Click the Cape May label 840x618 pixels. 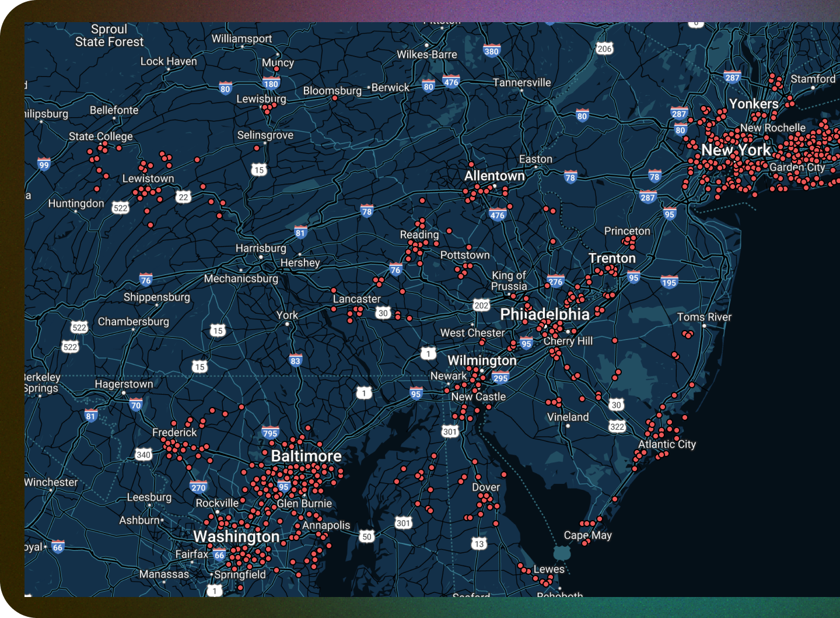588,535
